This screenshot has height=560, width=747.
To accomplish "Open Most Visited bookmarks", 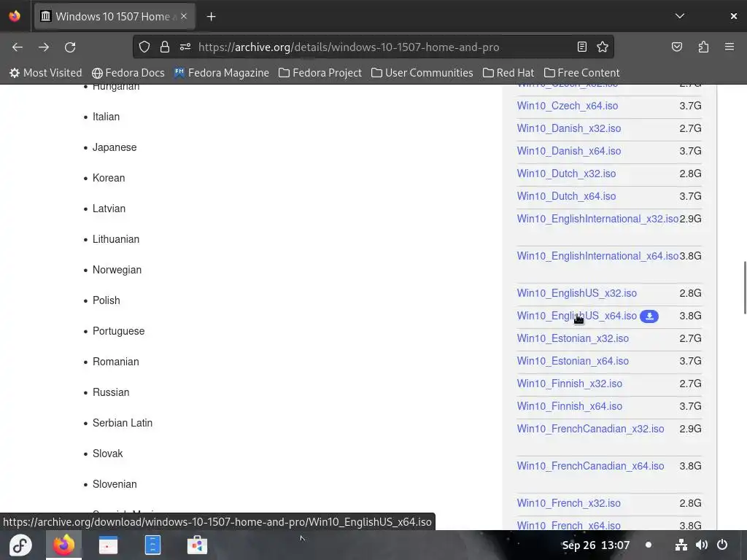I will [x=46, y=73].
